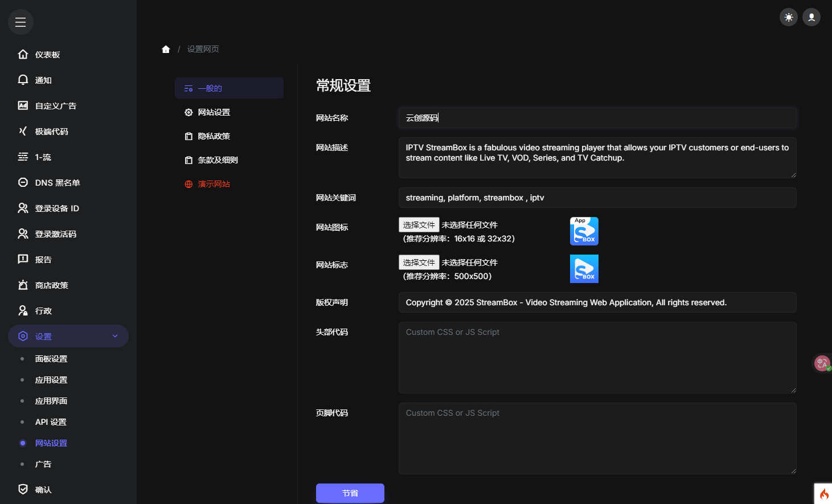The height and width of the screenshot is (504, 832).
Task: Open the 条款及细则 tab
Action: (229, 160)
